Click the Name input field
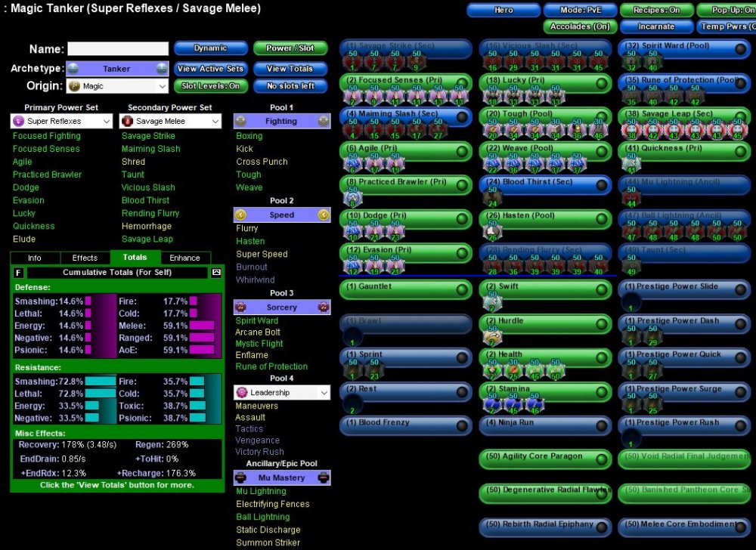The width and height of the screenshot is (756, 550). [118, 49]
